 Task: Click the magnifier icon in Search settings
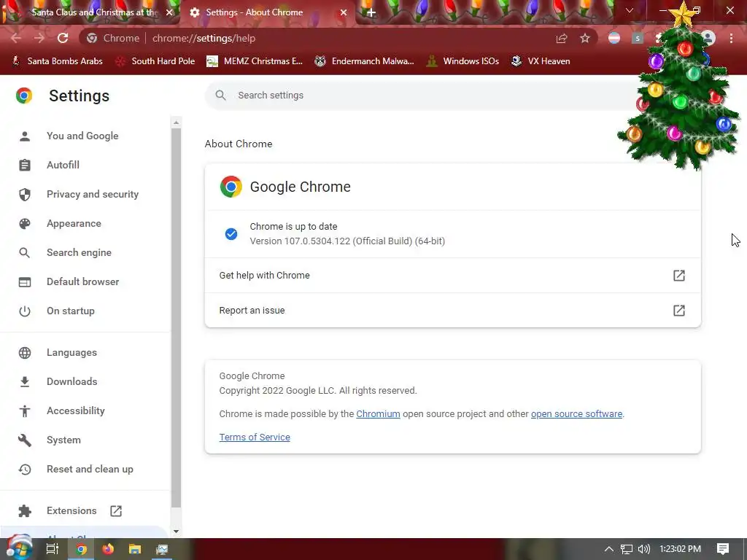(220, 96)
